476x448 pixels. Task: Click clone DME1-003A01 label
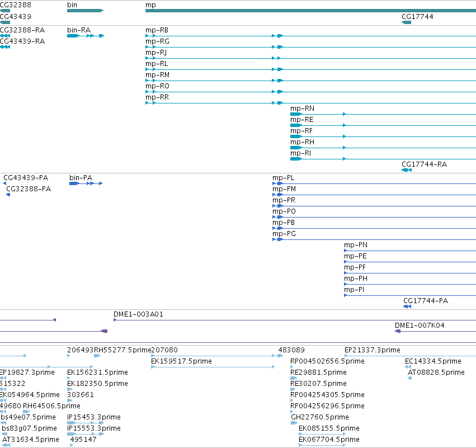(138, 314)
